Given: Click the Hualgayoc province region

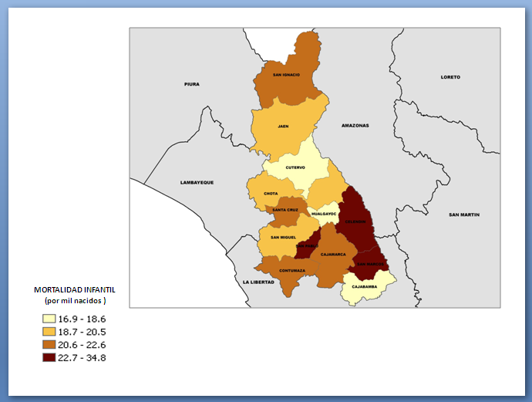Looking at the screenshot, I should click(324, 214).
